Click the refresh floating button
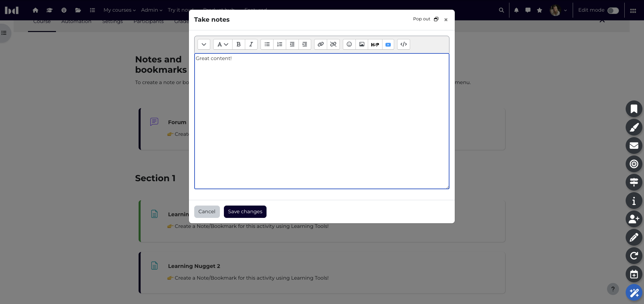The width and height of the screenshot is (644, 304). point(634,256)
